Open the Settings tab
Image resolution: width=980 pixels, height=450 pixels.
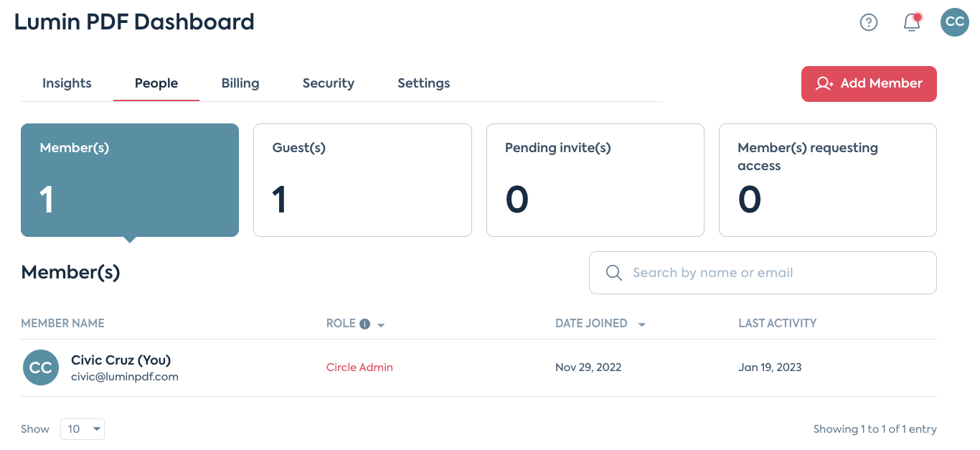point(424,83)
